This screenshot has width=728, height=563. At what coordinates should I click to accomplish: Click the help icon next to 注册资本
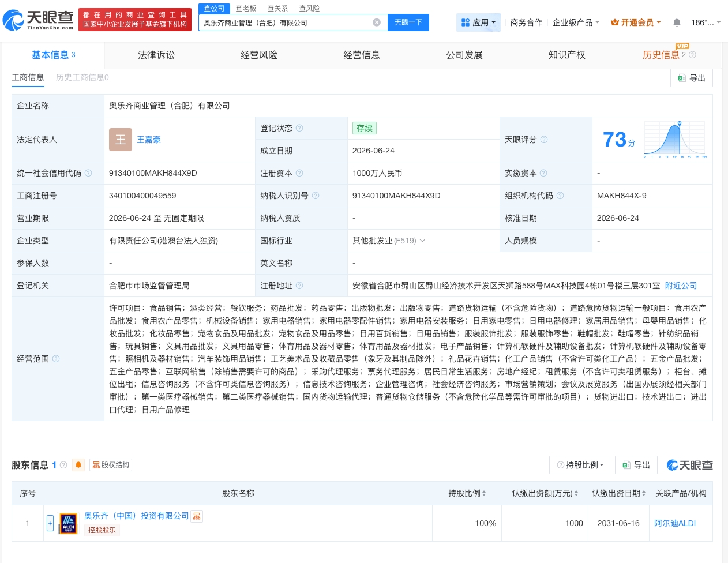tap(299, 173)
